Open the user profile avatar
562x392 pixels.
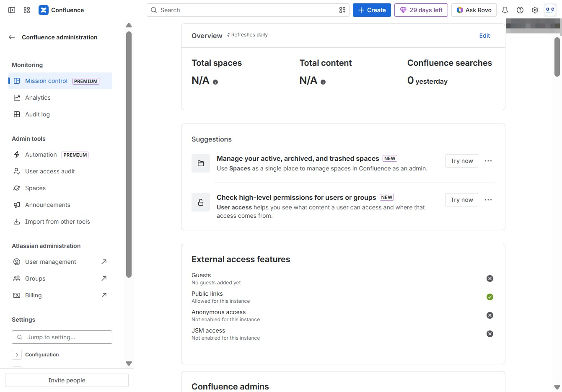[x=550, y=10]
